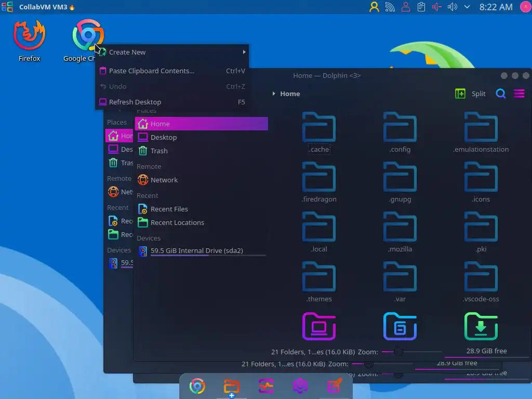The height and width of the screenshot is (399, 532).
Task: Click the Split button label
Action: coord(478,94)
